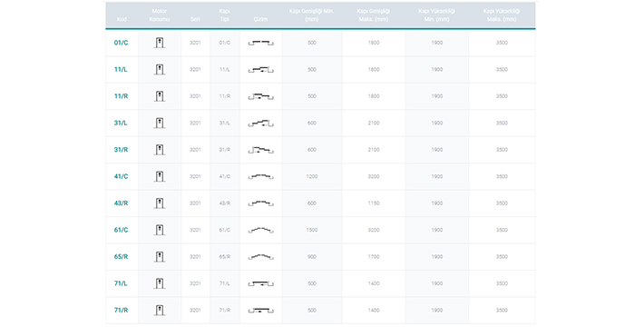Click the Çizim column header
This screenshot has width=644, height=327.
click(260, 19)
